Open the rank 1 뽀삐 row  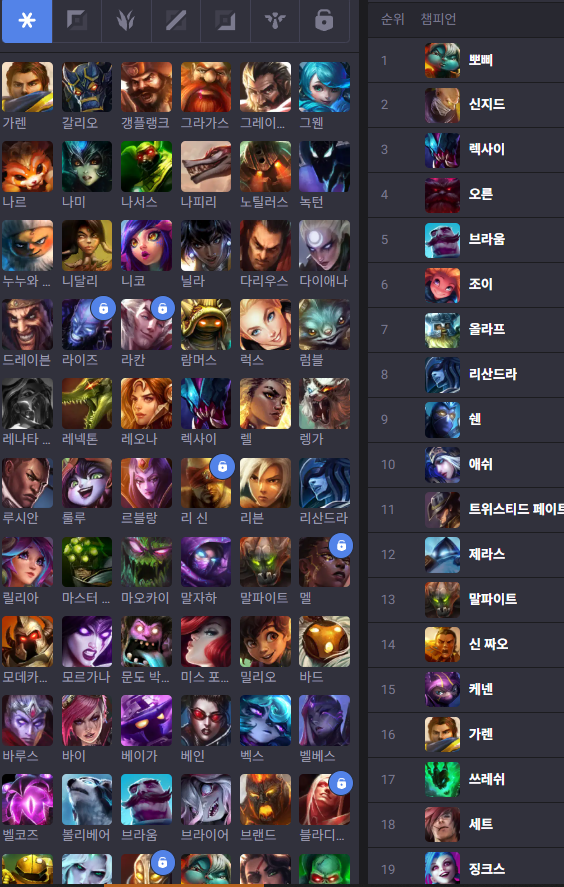click(x=466, y=60)
